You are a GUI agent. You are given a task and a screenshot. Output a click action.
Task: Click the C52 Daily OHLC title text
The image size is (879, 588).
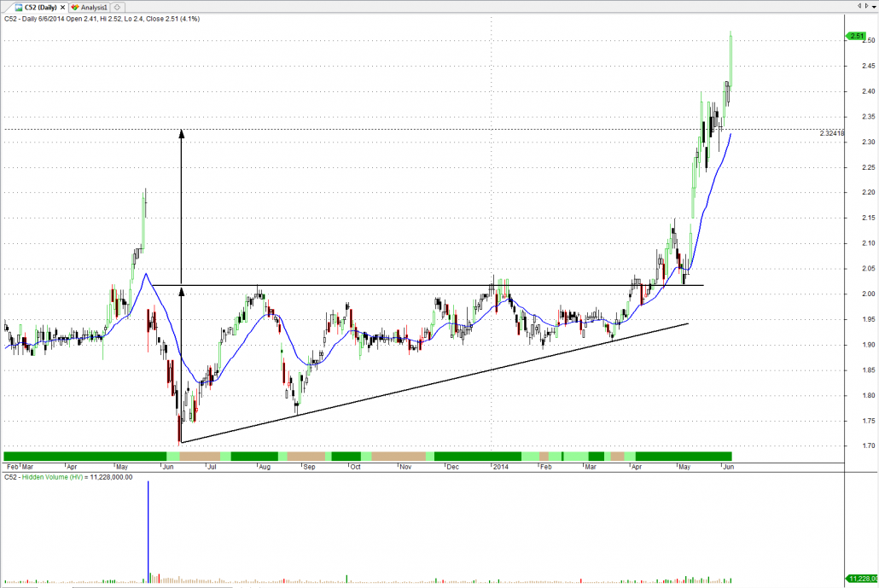coord(102,18)
